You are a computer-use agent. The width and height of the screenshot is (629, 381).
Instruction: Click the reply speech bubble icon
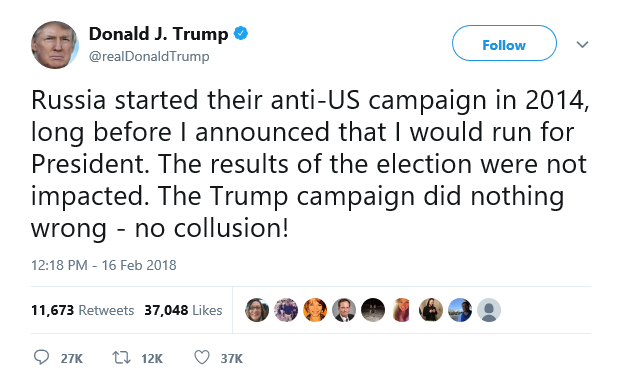tap(41, 357)
